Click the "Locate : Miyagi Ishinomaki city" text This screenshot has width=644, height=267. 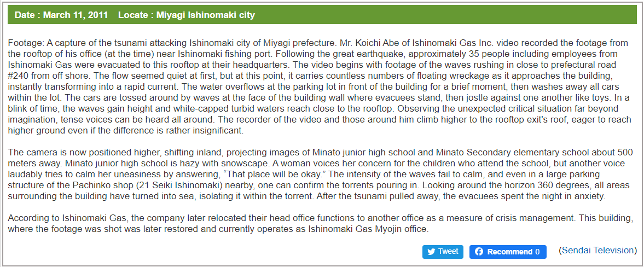point(187,15)
